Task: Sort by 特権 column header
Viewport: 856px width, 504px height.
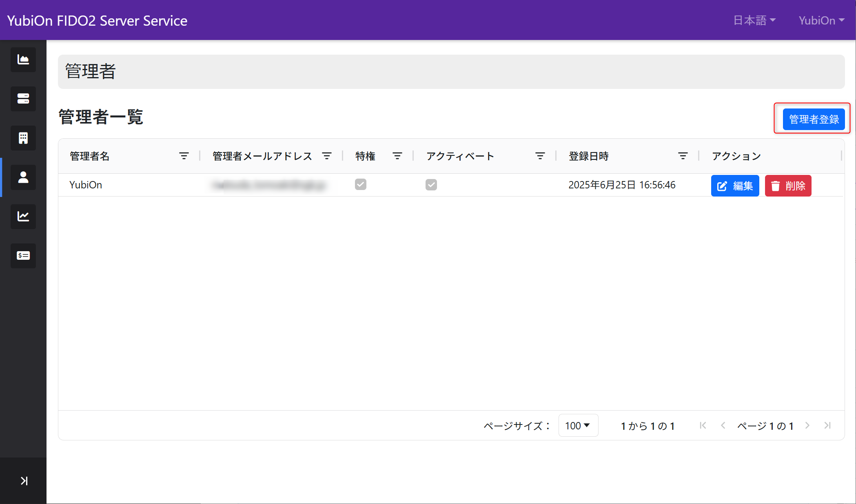Action: 365,156
